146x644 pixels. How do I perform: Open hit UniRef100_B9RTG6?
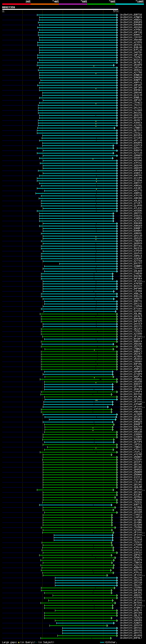(131, 15)
